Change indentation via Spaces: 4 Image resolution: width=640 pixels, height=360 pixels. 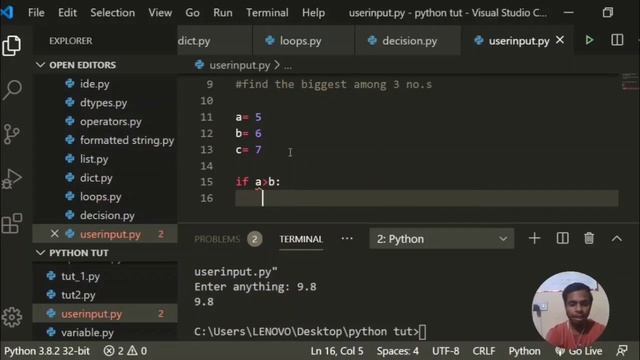click(398, 351)
